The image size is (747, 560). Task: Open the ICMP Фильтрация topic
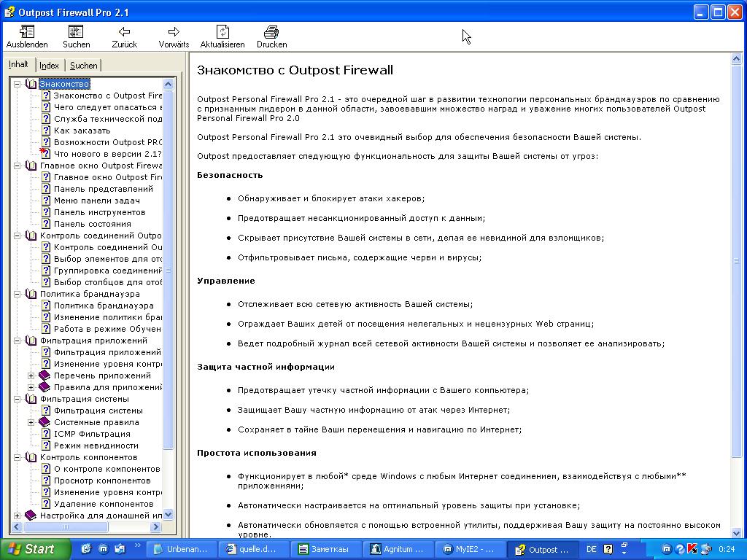pos(92,434)
